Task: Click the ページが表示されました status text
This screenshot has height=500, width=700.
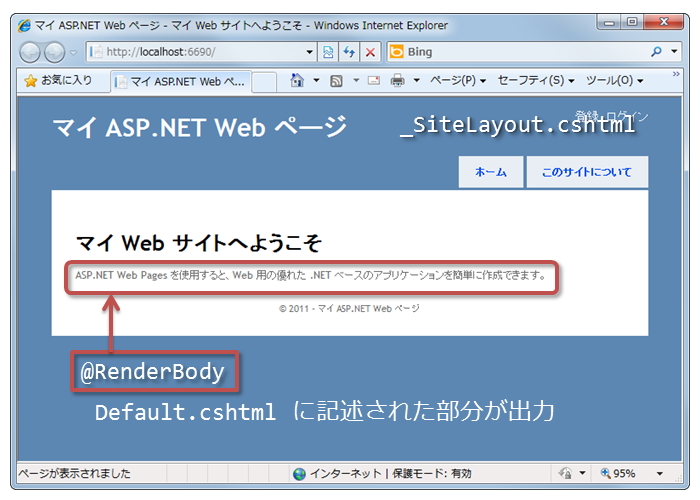Action: pyautogui.click(x=74, y=473)
